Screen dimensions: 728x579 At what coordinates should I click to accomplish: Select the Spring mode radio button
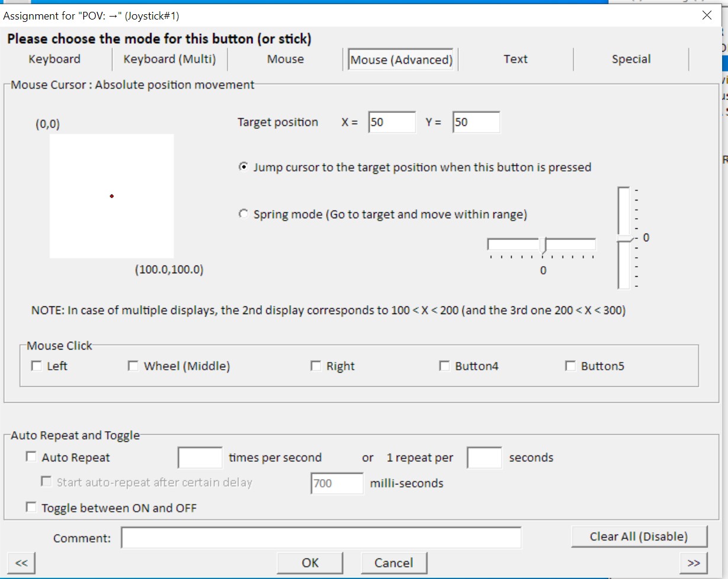point(243,215)
